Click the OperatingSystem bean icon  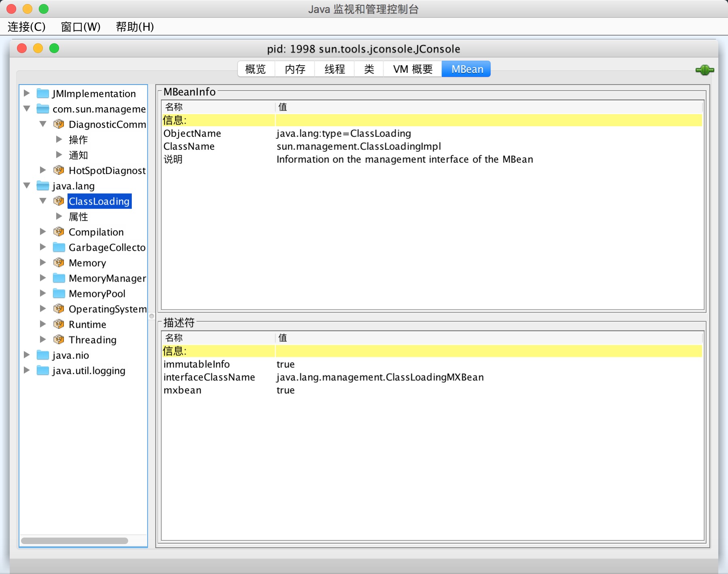tap(59, 308)
